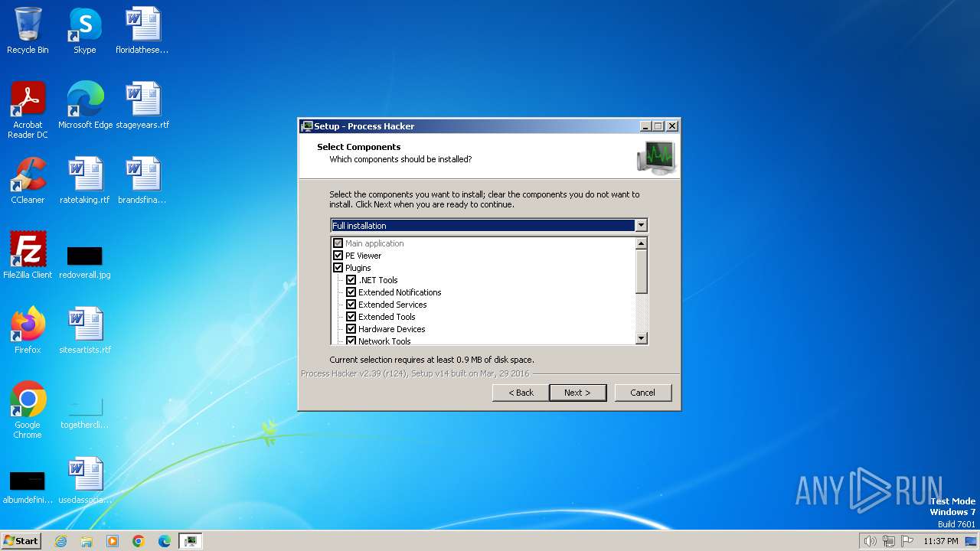Click the component list scroll-down arrow
The image size is (980, 551).
coord(642,338)
